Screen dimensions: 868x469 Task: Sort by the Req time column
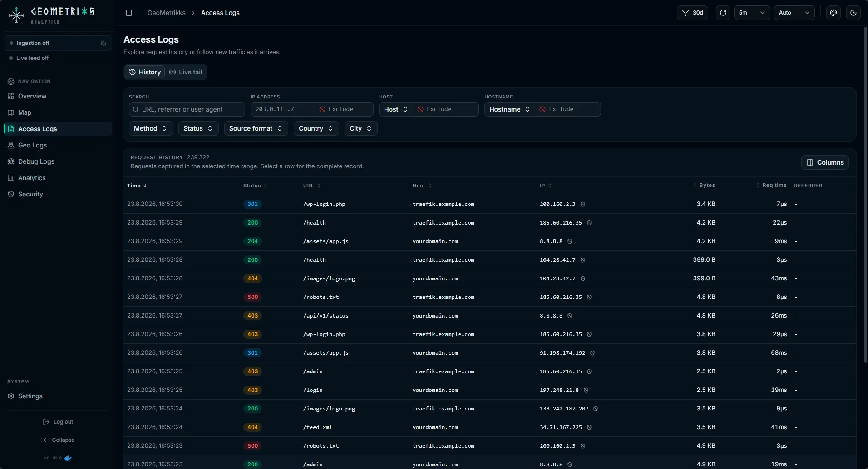(771, 186)
